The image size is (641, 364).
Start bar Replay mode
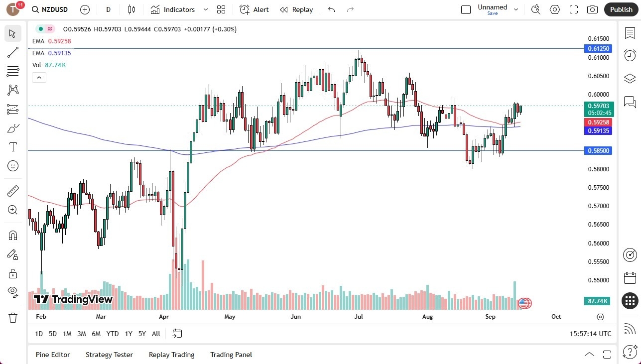296,9
